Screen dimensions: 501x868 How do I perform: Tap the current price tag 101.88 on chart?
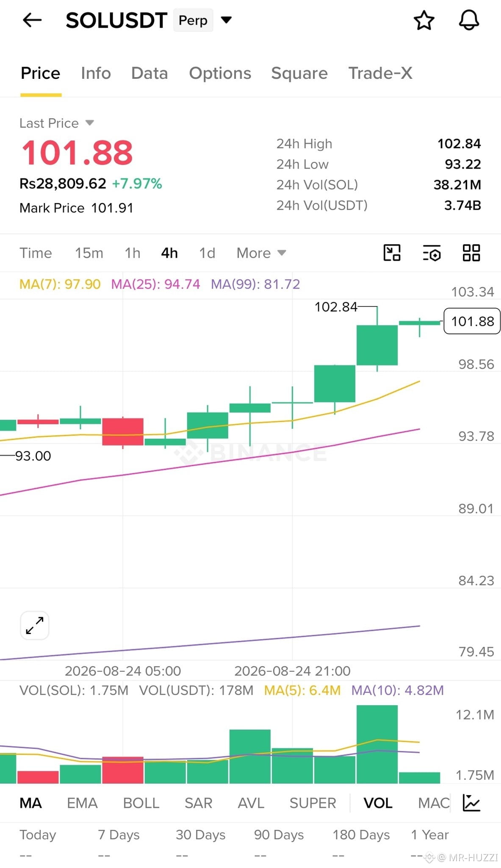point(472,321)
